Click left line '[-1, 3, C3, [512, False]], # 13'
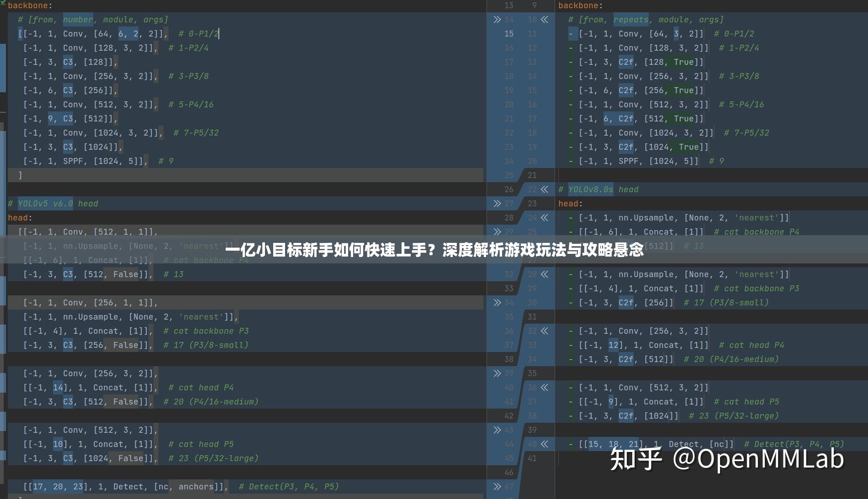868x499 pixels. click(x=103, y=274)
